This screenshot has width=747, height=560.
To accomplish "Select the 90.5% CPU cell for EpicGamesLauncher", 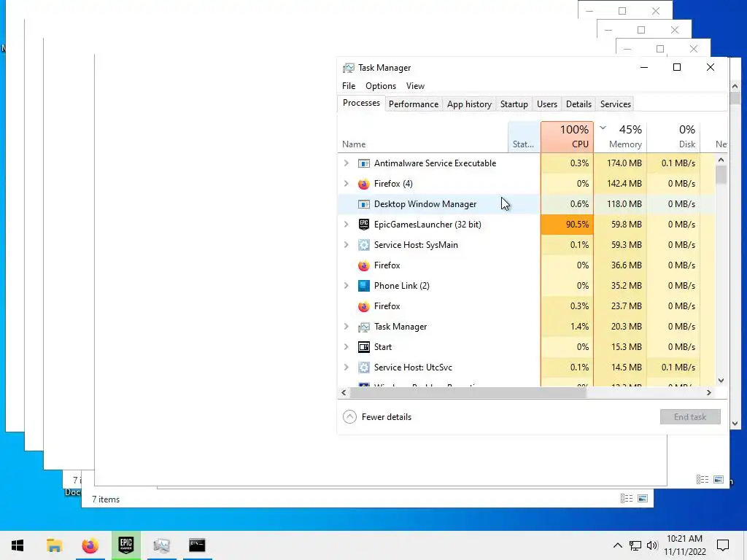I will pos(567,225).
